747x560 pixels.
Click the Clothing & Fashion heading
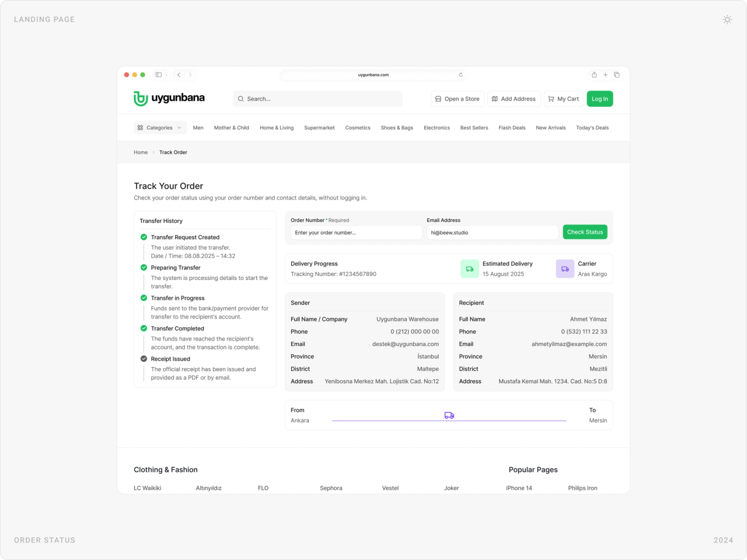click(166, 470)
